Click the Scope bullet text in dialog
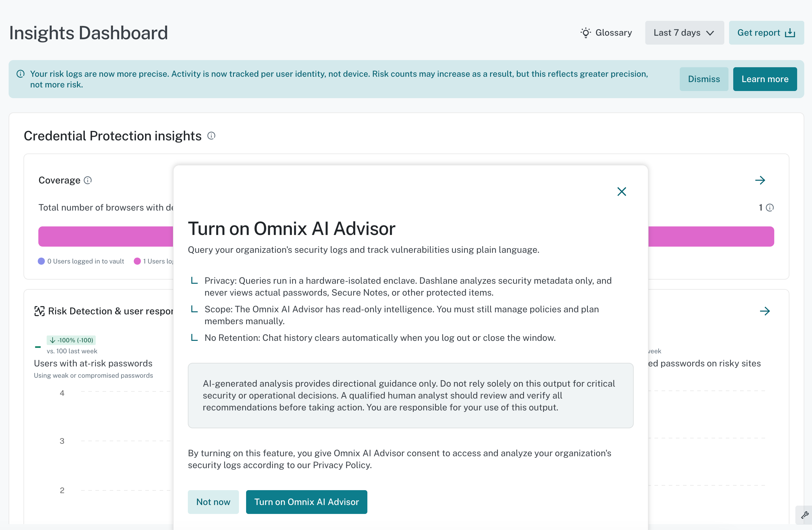Image resolution: width=812 pixels, height=530 pixels. tap(402, 315)
